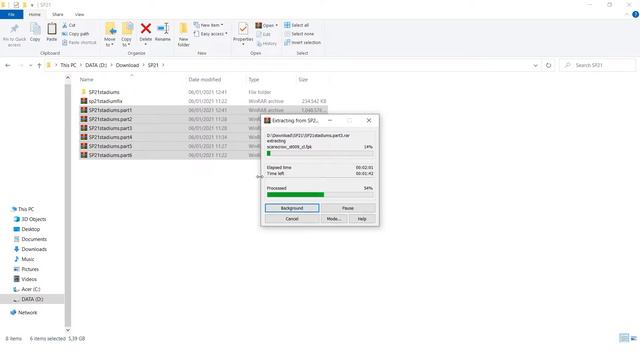Click Cancel button in extraction dialog
Image resolution: width=640 pixels, height=360 pixels.
(x=292, y=219)
